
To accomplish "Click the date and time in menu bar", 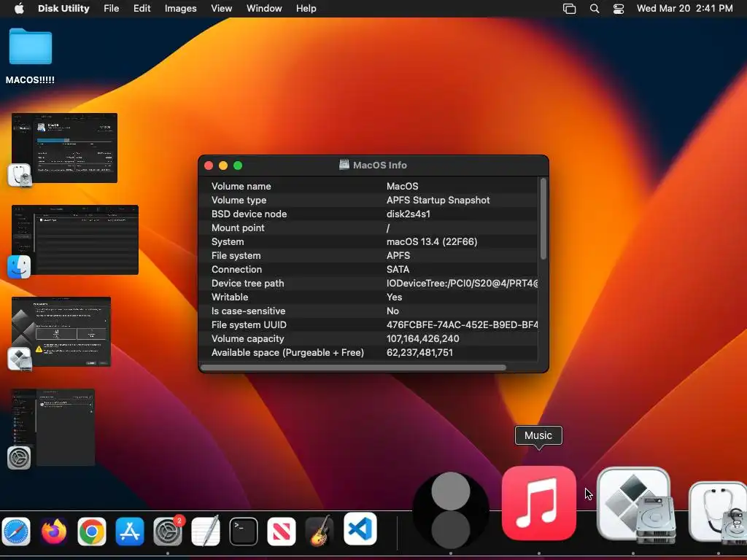I will click(x=684, y=8).
